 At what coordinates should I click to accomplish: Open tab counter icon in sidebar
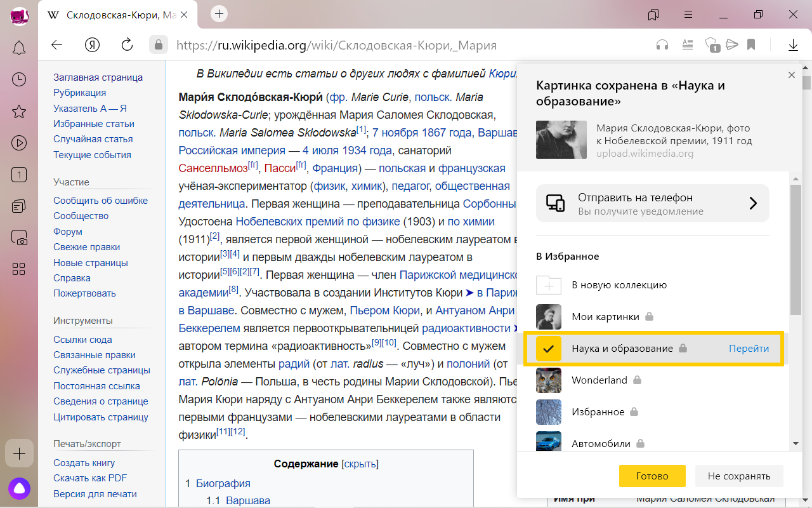click(x=19, y=175)
